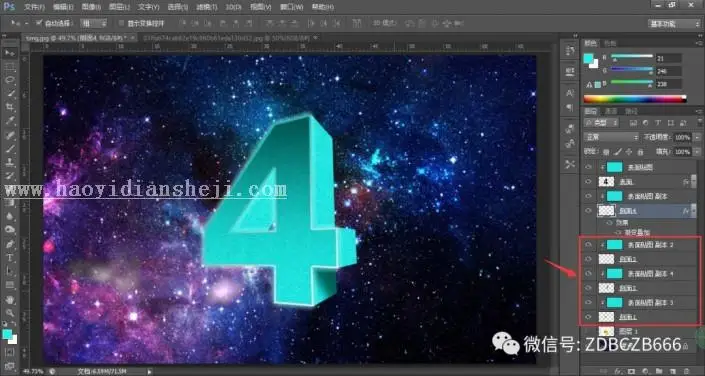Click the color spectrum ramp bar
The height and width of the screenshot is (376, 705).
coord(635,99)
